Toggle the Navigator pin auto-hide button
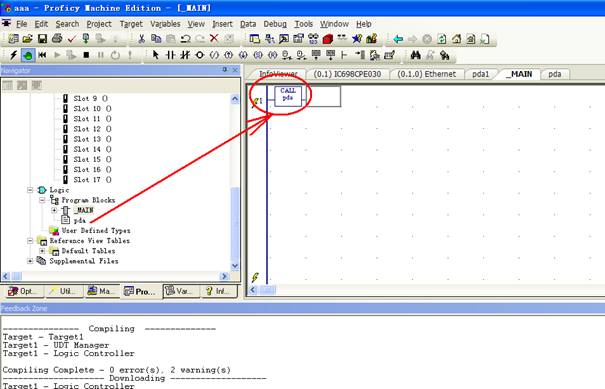 point(225,70)
